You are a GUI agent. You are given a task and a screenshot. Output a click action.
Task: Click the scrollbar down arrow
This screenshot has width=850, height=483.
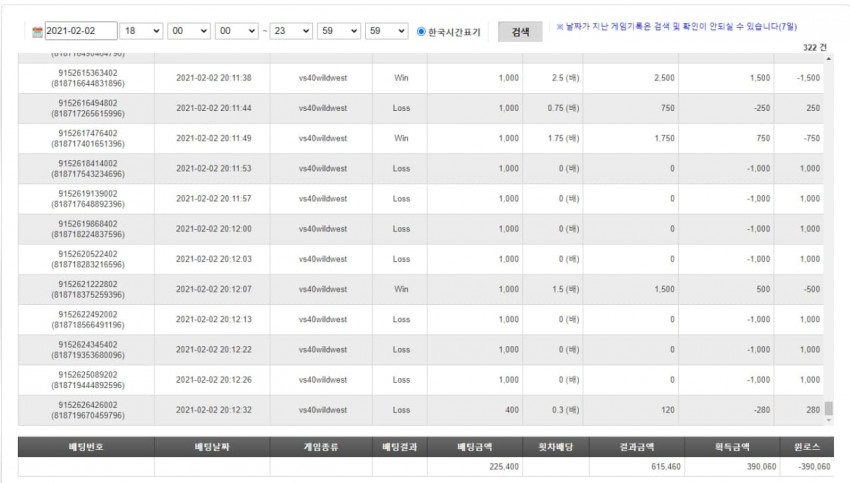tap(828, 420)
